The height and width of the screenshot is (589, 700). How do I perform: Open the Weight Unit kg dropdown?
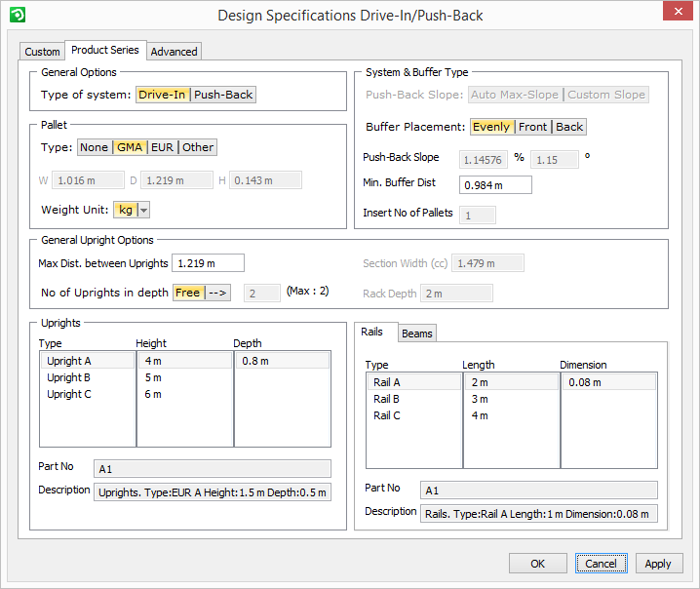point(144,210)
